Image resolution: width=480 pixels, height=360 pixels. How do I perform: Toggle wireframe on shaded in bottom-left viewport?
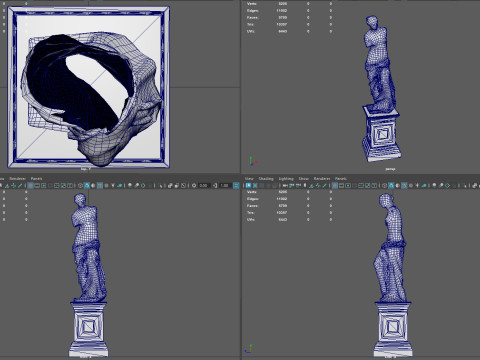click(x=100, y=185)
